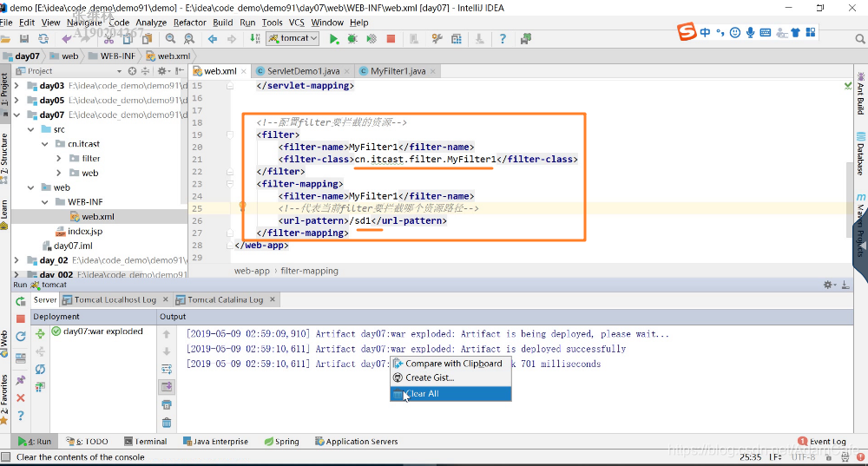Toggle Pin Tab in Run panel
Viewport: 868px width, 466px height.
click(21, 380)
